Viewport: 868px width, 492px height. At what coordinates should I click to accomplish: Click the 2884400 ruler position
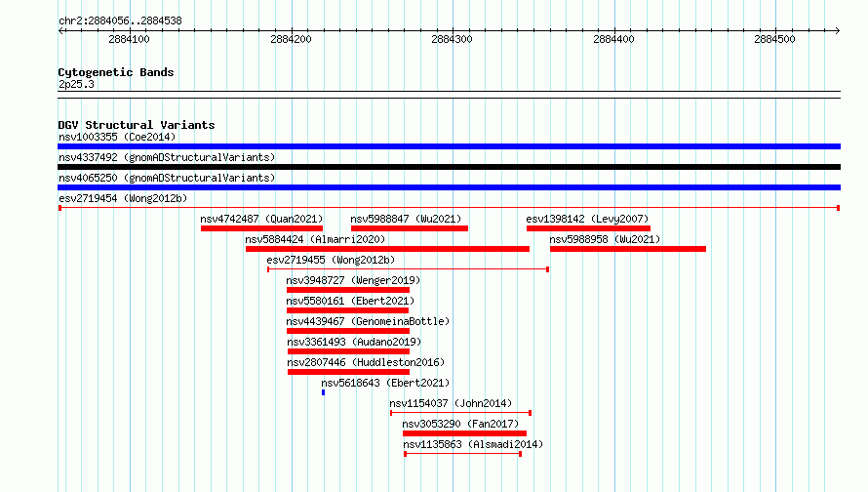pos(613,39)
